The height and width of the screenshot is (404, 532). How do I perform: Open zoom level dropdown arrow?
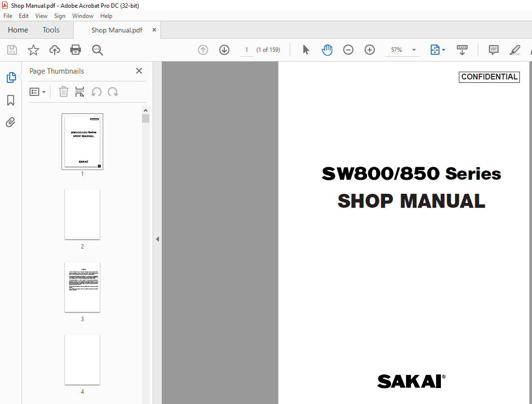tap(414, 50)
